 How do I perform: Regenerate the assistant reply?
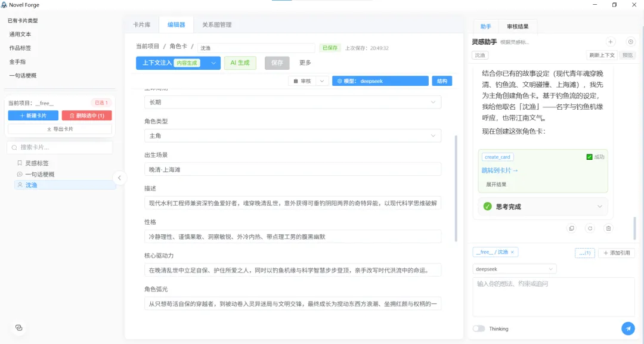[x=590, y=228]
